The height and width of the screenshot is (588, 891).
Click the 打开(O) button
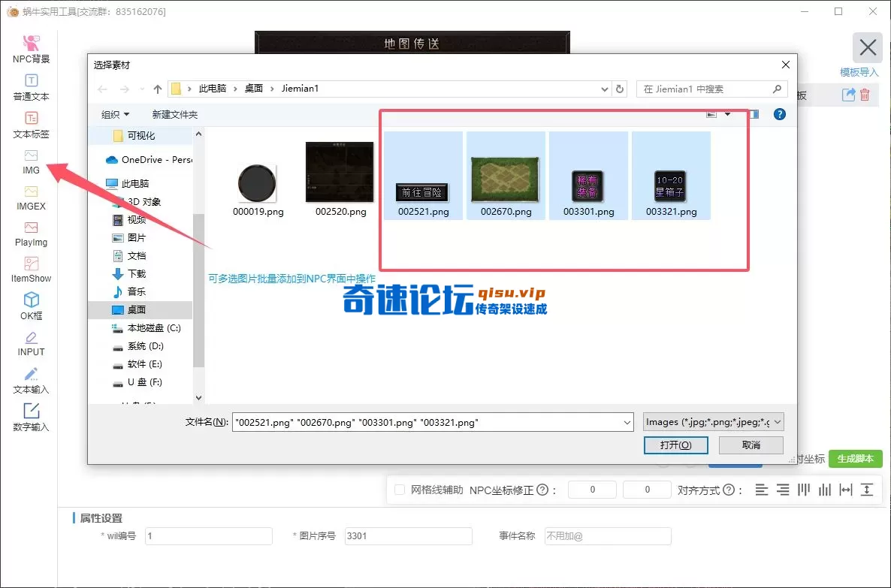click(x=675, y=445)
